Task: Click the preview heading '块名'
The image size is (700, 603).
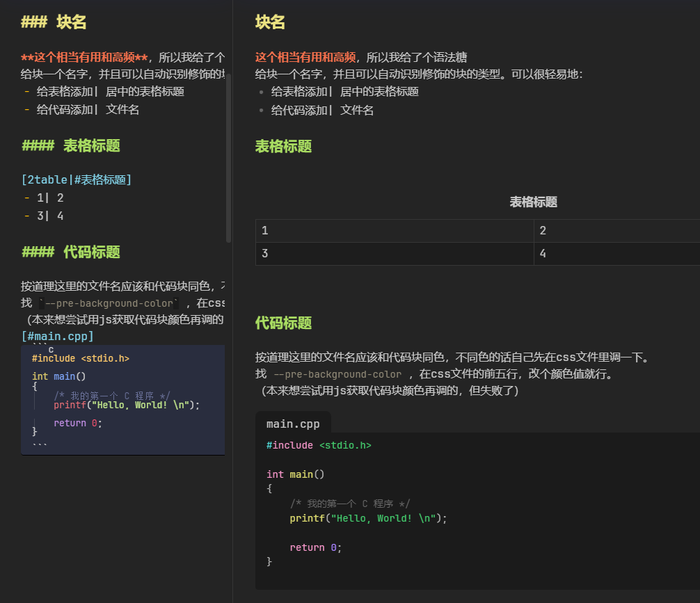Action: [270, 22]
